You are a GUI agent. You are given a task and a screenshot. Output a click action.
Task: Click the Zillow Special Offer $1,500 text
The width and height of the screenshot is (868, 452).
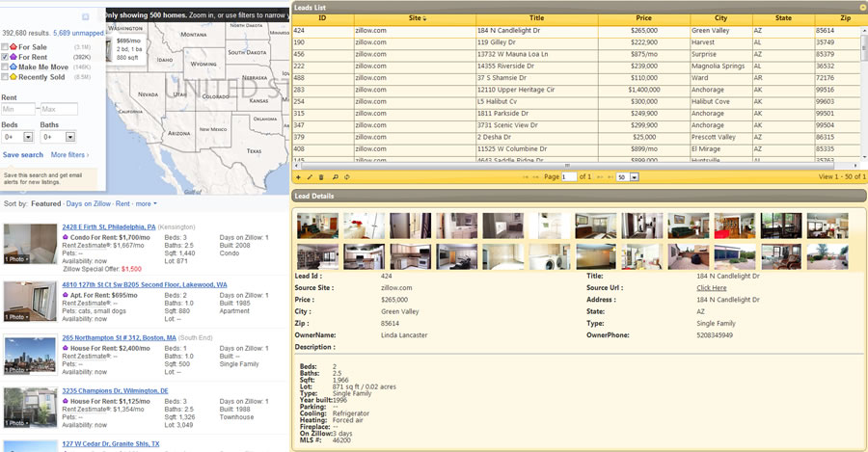click(x=102, y=269)
